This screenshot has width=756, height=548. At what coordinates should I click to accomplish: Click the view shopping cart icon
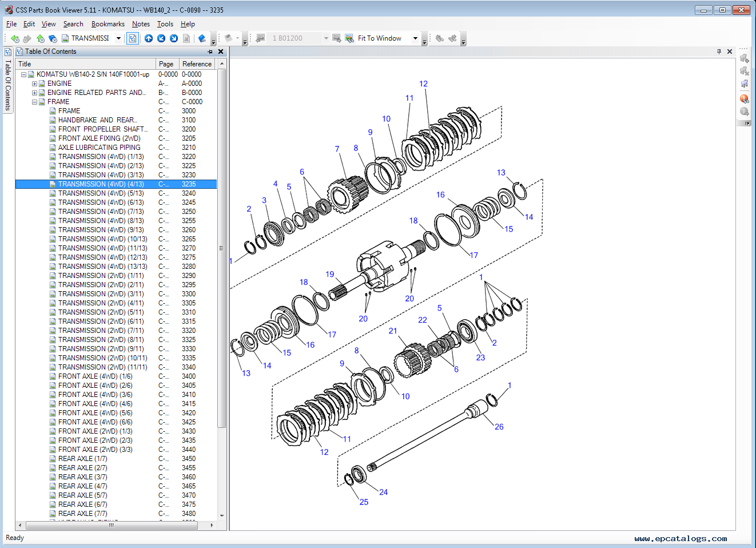pos(744,84)
